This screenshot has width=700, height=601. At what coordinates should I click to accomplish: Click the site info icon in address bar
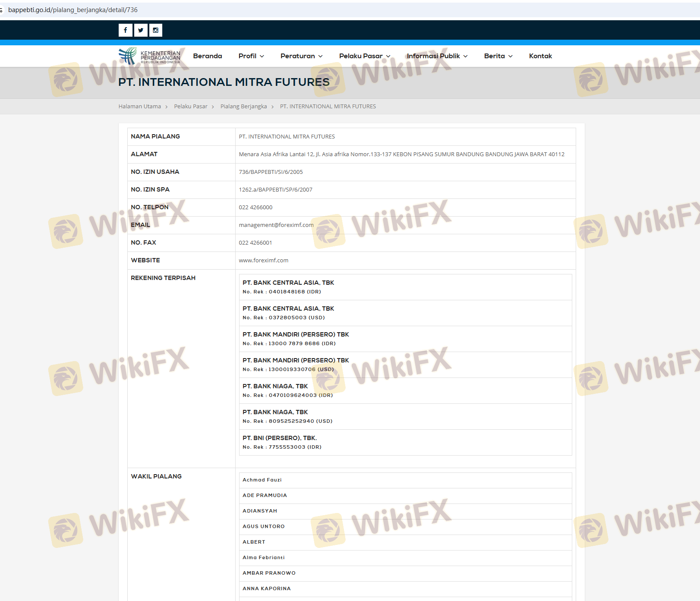click(2, 10)
